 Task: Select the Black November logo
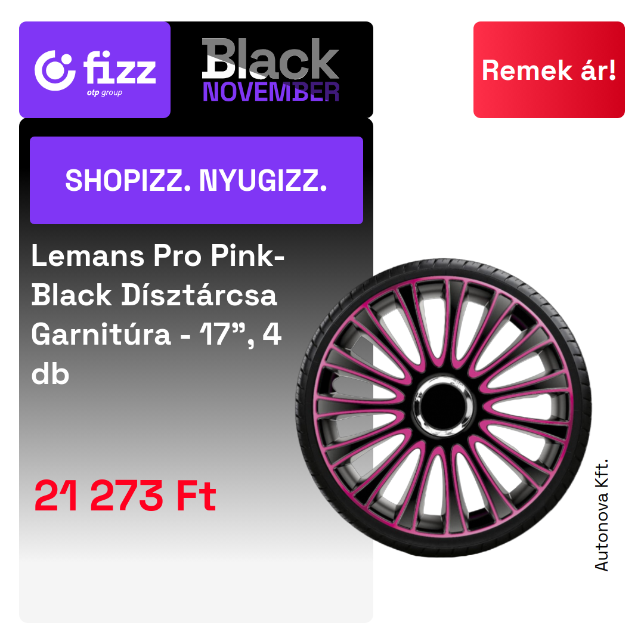point(271,70)
